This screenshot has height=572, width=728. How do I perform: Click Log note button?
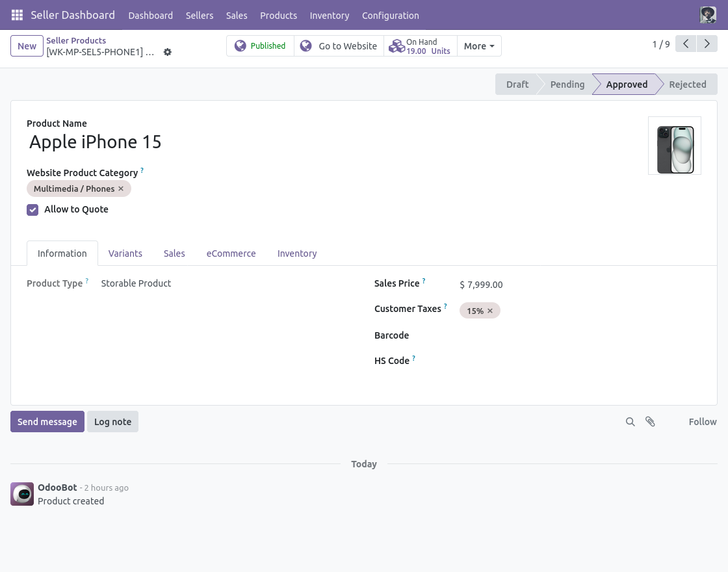click(113, 422)
